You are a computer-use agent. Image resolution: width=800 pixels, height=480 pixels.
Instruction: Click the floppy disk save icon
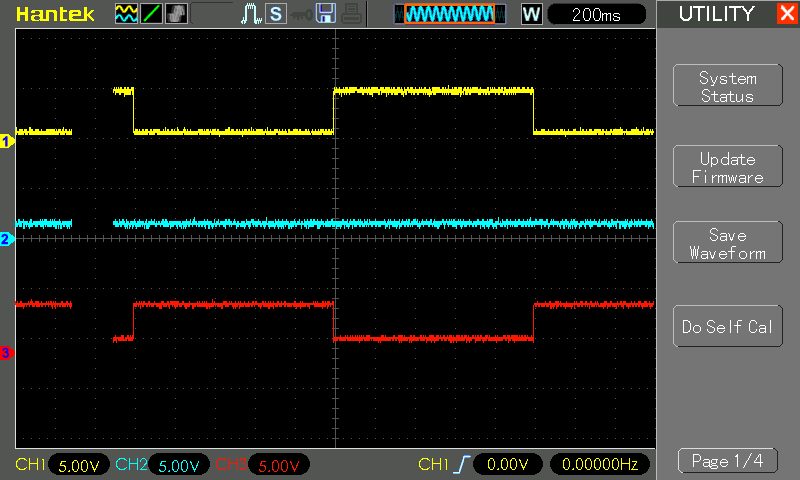pos(325,14)
